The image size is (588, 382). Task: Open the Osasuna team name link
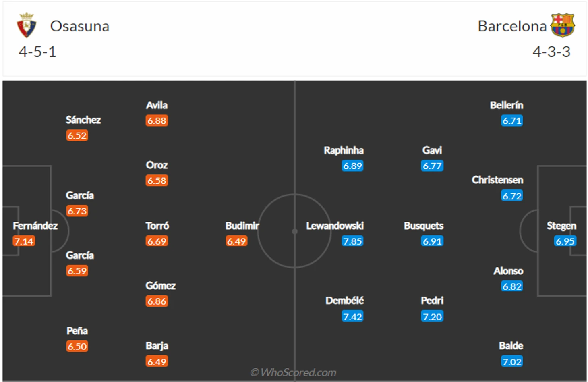pos(80,26)
